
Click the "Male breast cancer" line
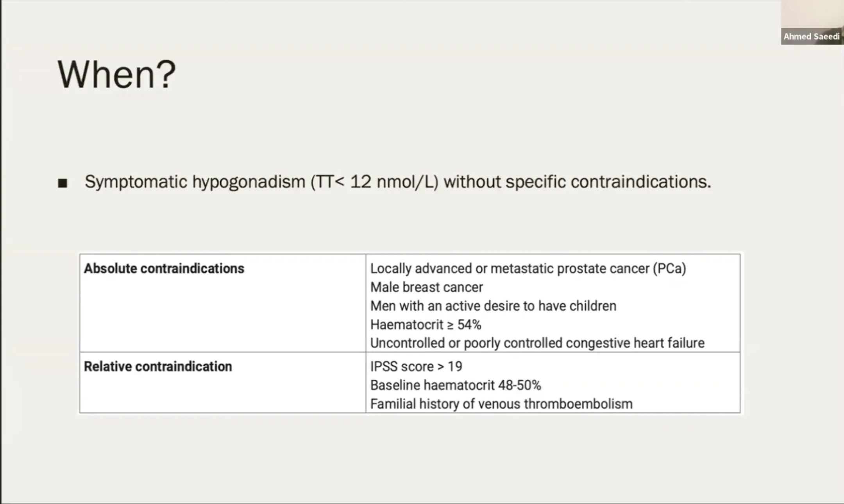(426, 288)
